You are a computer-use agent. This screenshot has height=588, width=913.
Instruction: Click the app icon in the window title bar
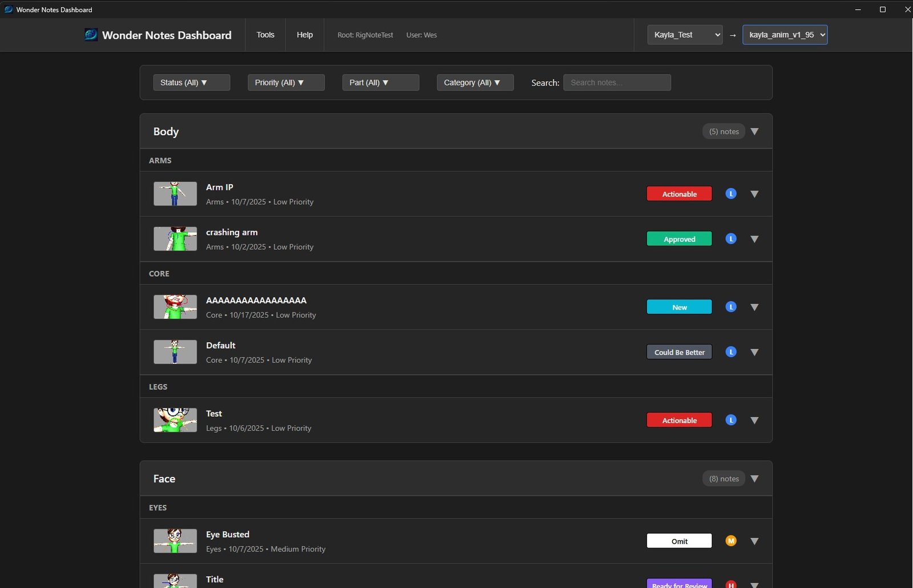click(x=8, y=9)
